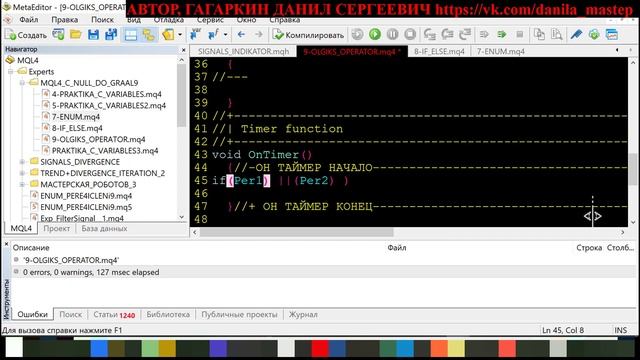This screenshot has height=360, width=640.
Task: Close the toolbox panel with X
Action: (x=6, y=244)
